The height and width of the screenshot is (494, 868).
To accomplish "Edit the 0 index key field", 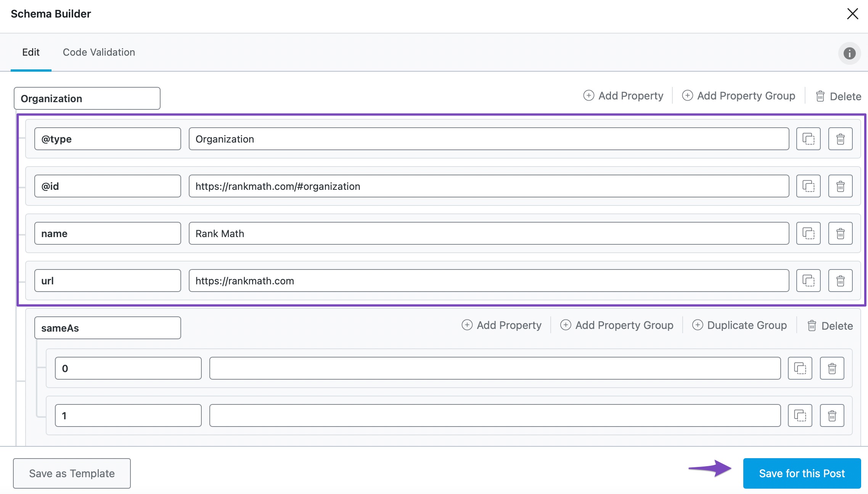I will 128,368.
